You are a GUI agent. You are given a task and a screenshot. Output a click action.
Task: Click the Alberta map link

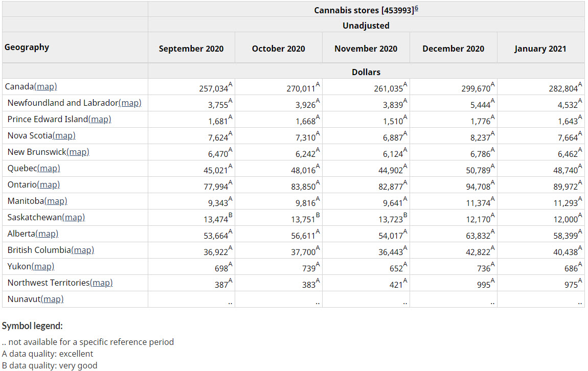[47, 234]
